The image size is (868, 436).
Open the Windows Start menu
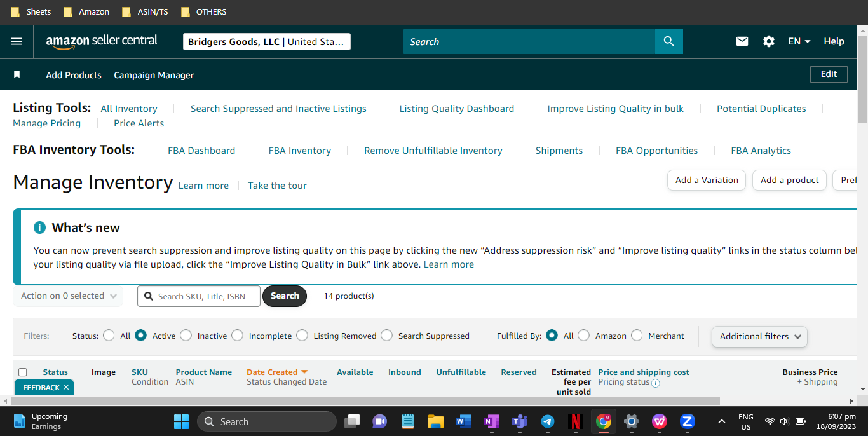coord(181,421)
